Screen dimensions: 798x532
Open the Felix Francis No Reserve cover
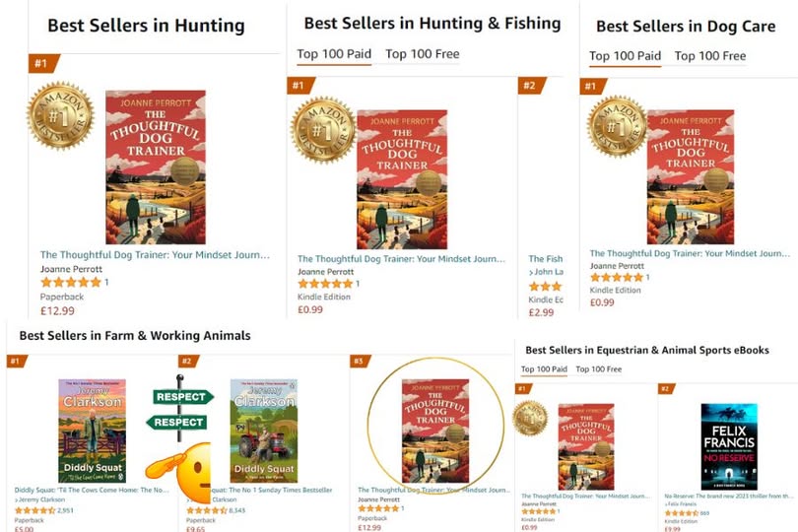pos(728,446)
